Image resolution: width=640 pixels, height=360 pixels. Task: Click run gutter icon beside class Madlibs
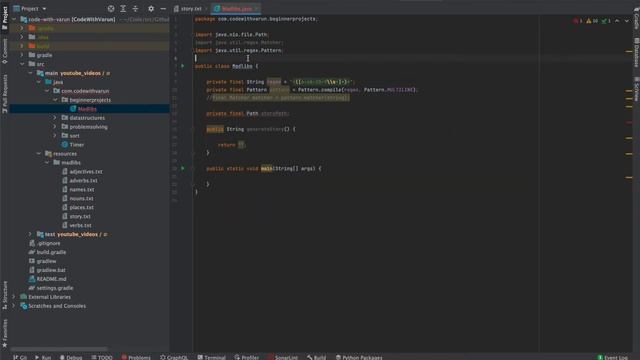click(183, 66)
